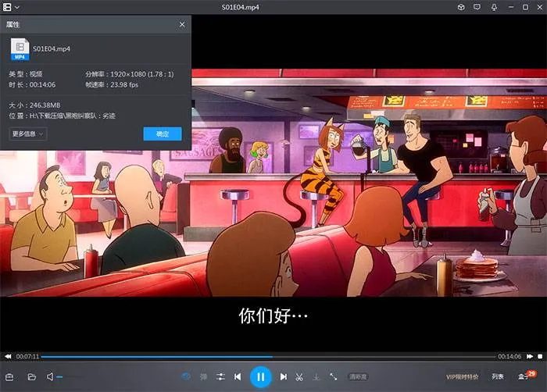The image size is (547, 392).
Task: Toggle fullscreen with the expand arrows icon
Action: tap(333, 376)
